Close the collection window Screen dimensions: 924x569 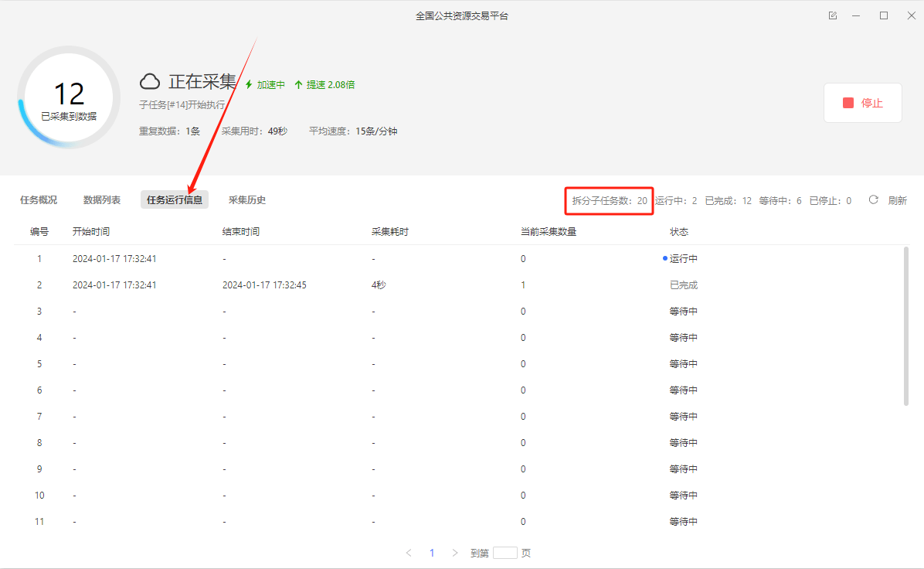point(911,16)
